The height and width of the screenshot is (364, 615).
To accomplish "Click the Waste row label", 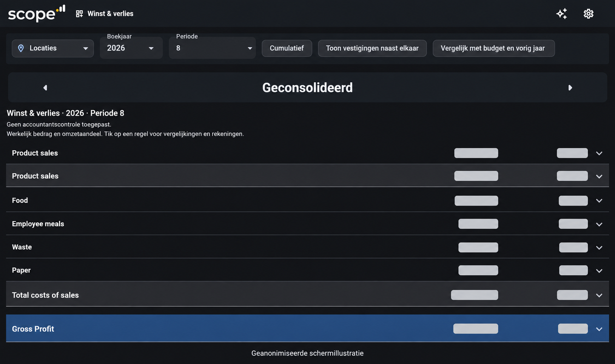I will (x=22, y=247).
